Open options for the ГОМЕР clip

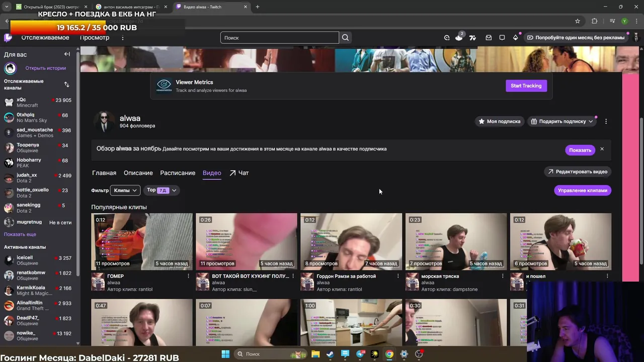pos(188,276)
